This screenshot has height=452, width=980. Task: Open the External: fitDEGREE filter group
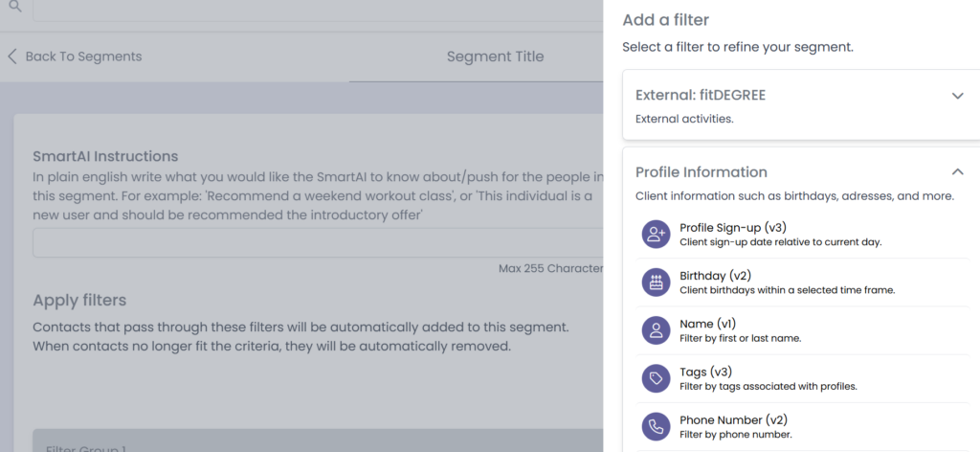[x=701, y=96]
